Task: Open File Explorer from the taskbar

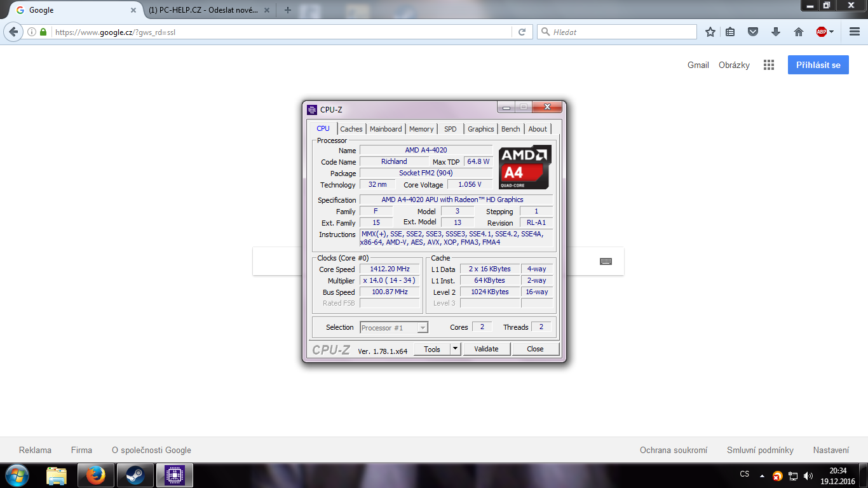Action: [x=57, y=475]
